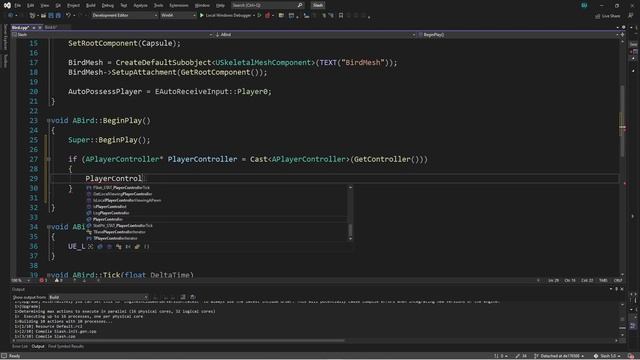Open the Extensions menu
Image resolution: width=640 pixels, height=360 pixels.
coord(179,5)
